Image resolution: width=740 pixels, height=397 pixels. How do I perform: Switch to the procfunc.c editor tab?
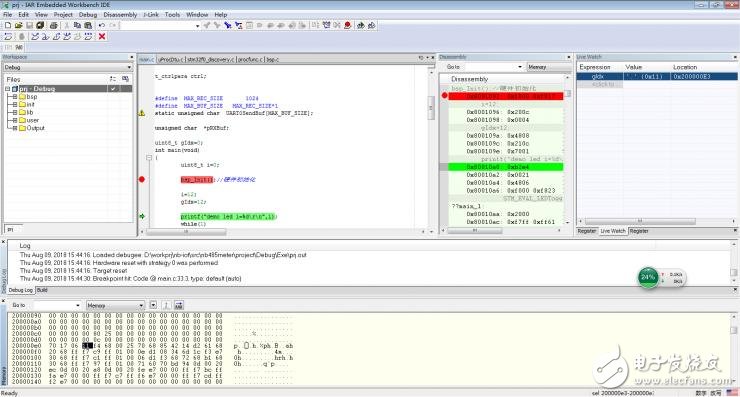[250, 59]
